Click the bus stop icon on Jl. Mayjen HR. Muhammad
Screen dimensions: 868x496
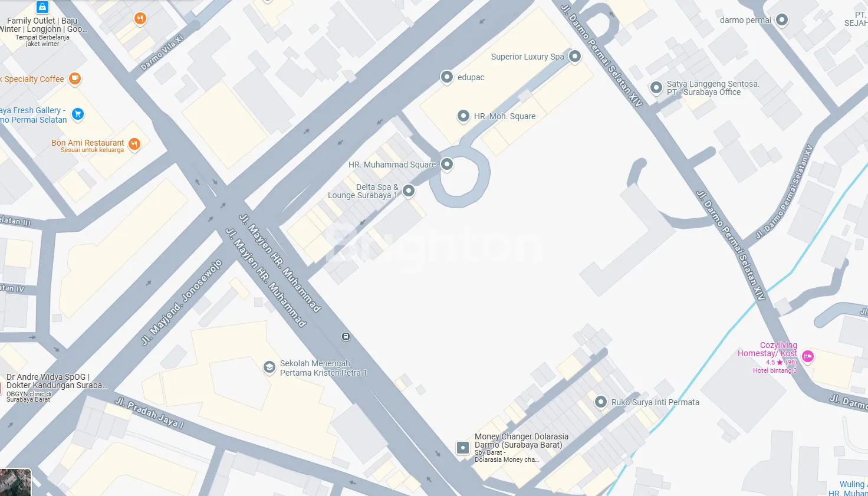[x=346, y=336]
